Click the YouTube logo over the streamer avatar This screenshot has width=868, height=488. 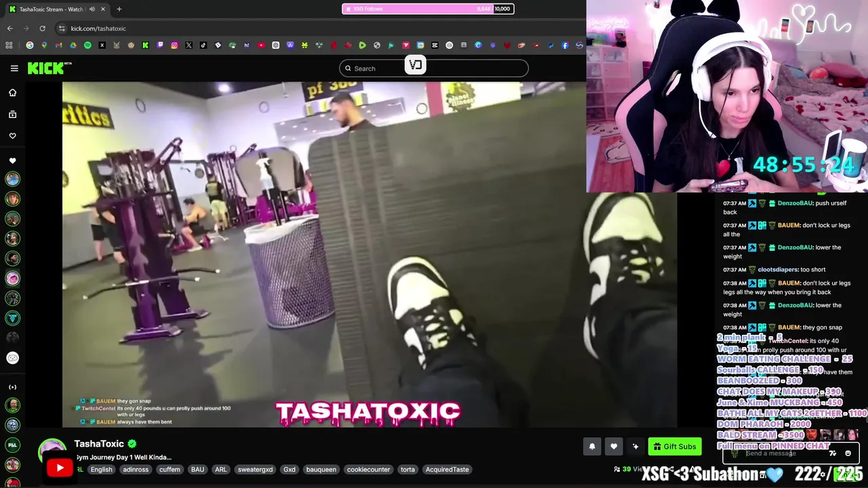pos(60,468)
